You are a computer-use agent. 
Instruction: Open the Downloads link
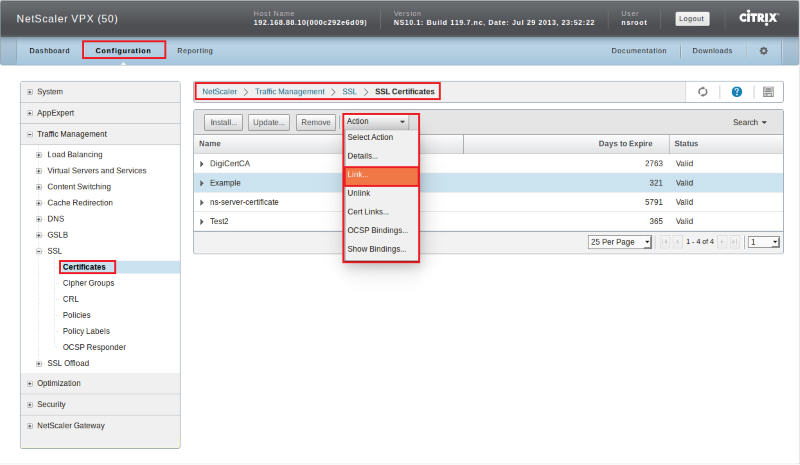pos(712,51)
